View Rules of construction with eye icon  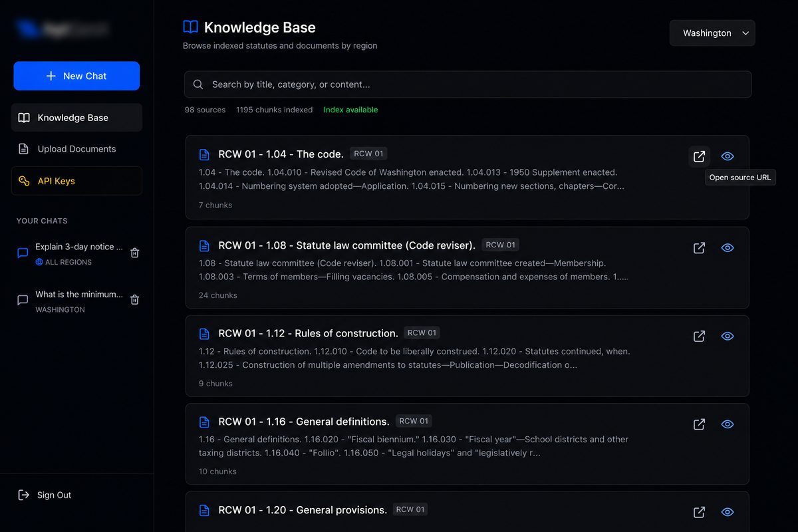tap(728, 336)
